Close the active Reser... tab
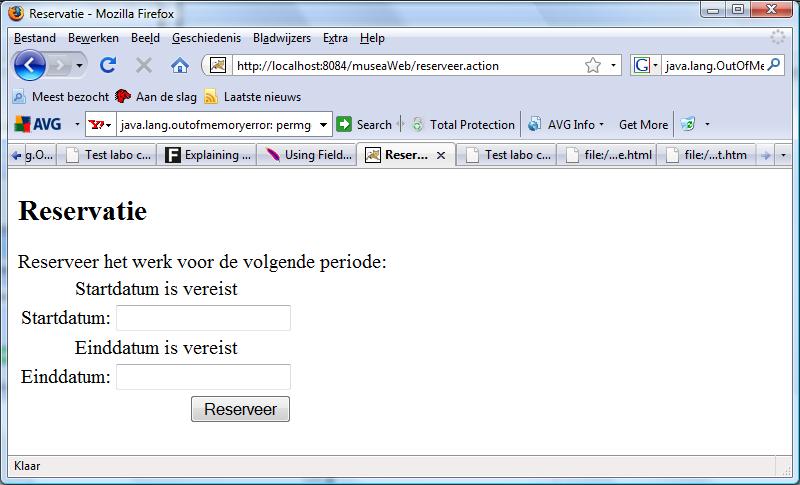The height and width of the screenshot is (485, 800). pyautogui.click(x=441, y=155)
